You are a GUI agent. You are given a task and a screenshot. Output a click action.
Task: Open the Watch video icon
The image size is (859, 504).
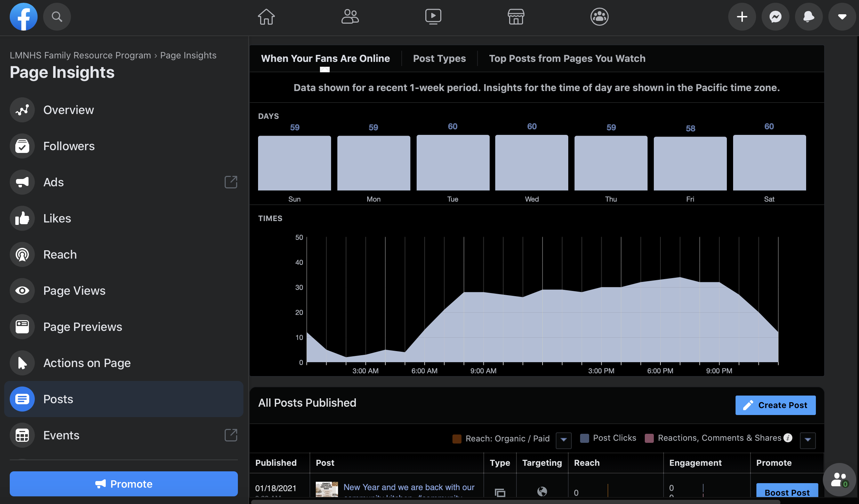(x=433, y=17)
